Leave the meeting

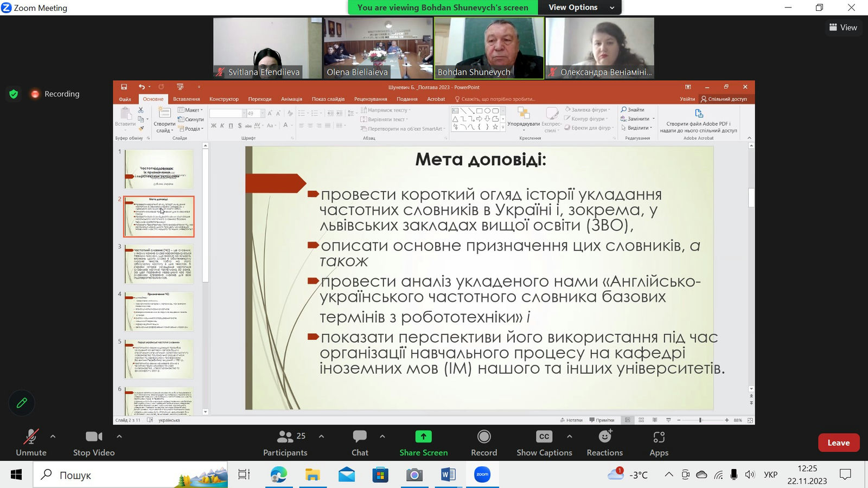point(838,442)
